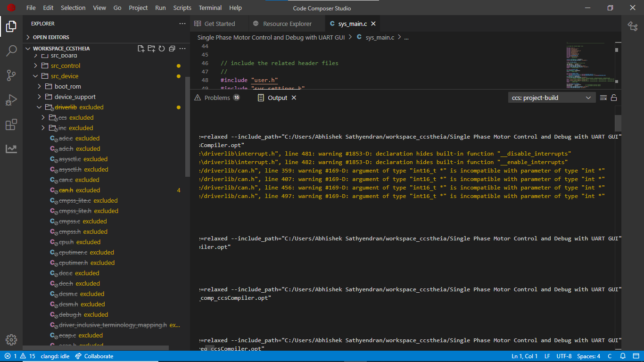Refresh the workspace Explorer tree
The width and height of the screenshot is (644, 362).
coord(162,49)
